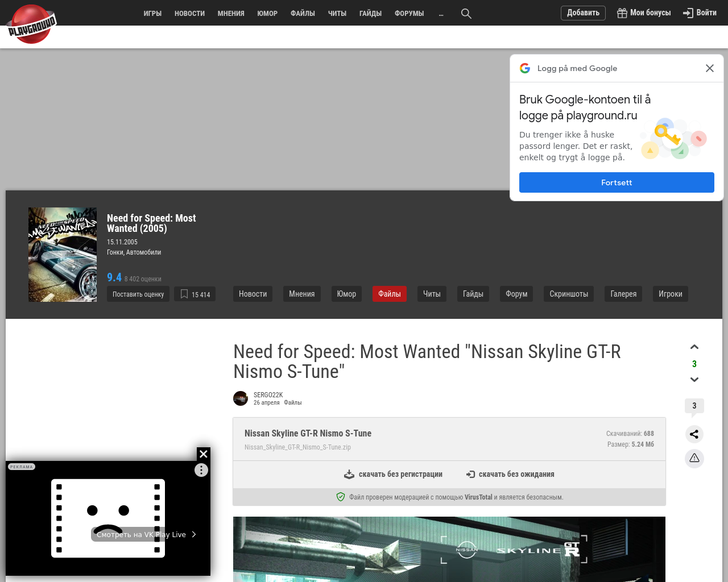Open SERGO22K author profile name

[268, 395]
